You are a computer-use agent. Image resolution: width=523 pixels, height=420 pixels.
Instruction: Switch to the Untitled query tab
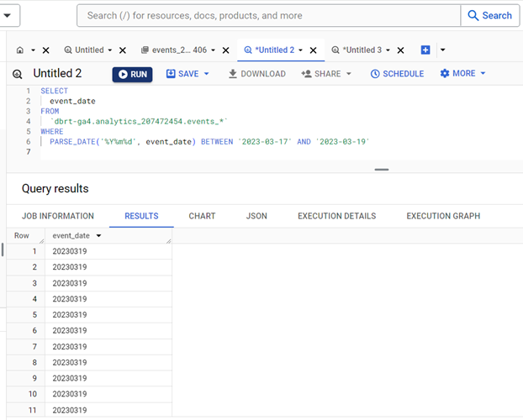[x=84, y=50]
